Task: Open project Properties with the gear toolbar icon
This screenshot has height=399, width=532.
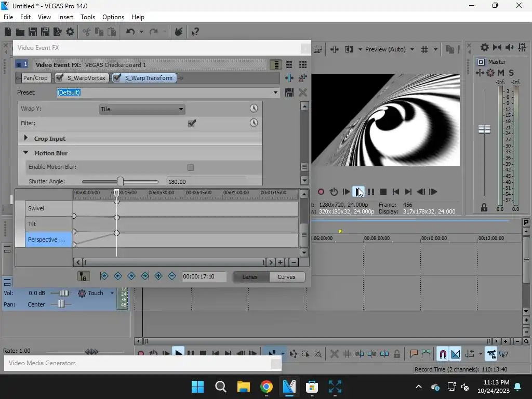Action: 70,32
